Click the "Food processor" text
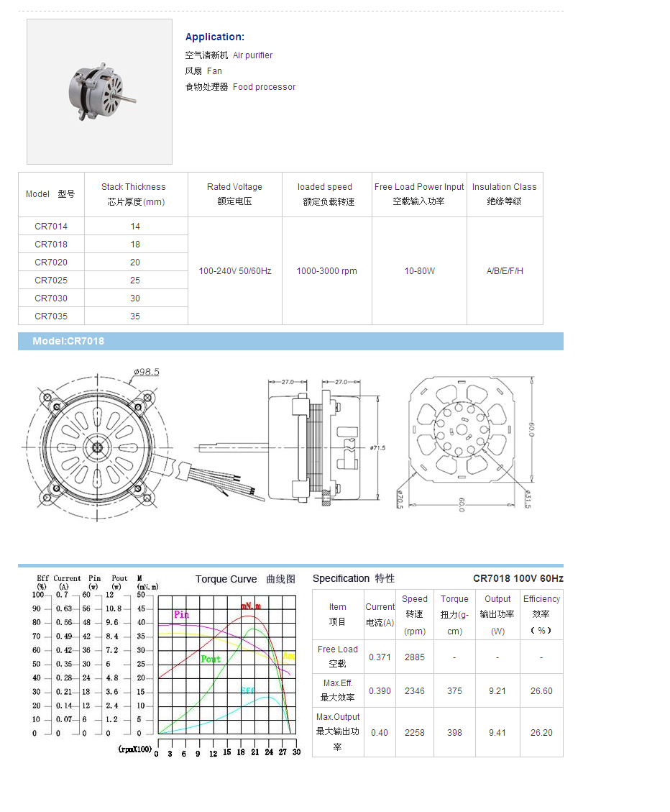 [264, 87]
